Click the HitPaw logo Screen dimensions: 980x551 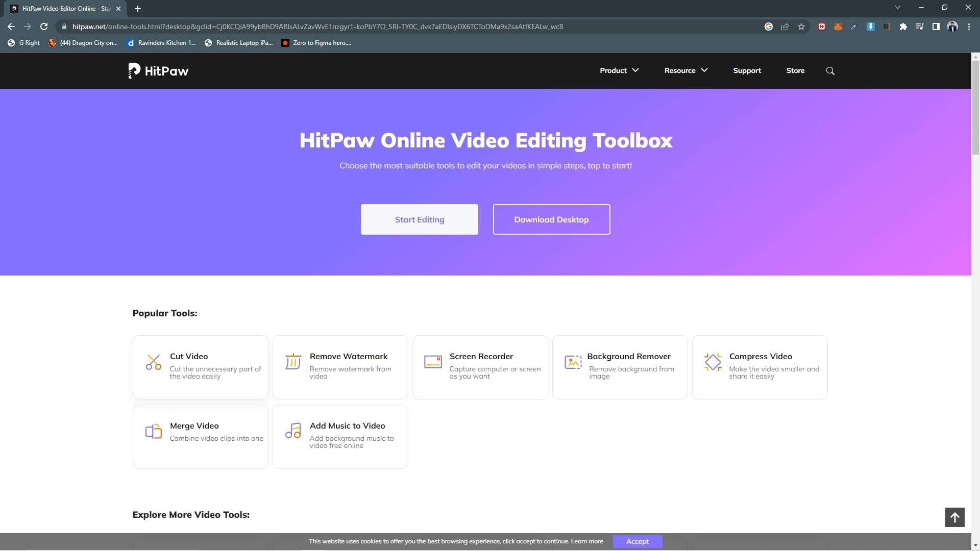158,71
